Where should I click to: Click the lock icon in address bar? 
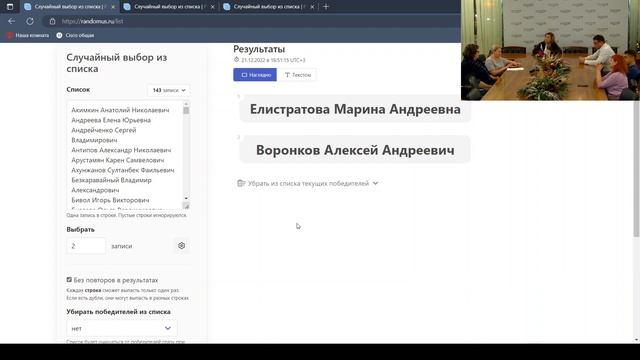coord(52,21)
